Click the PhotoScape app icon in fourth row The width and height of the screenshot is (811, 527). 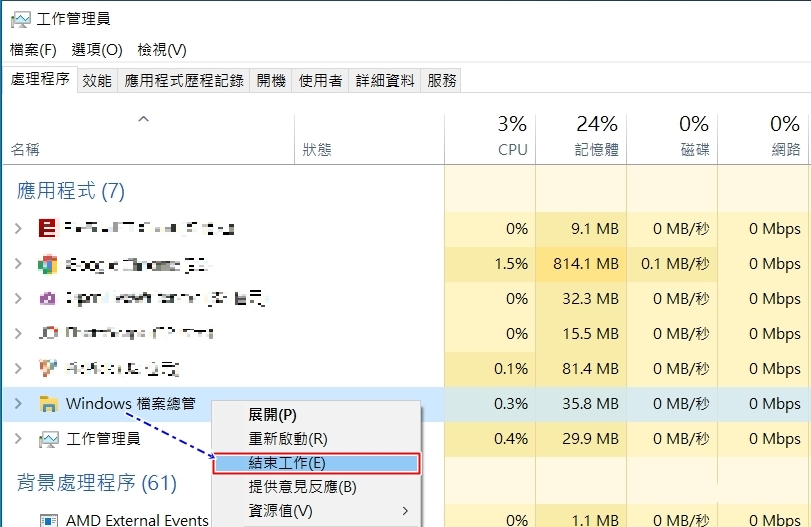tap(47, 334)
